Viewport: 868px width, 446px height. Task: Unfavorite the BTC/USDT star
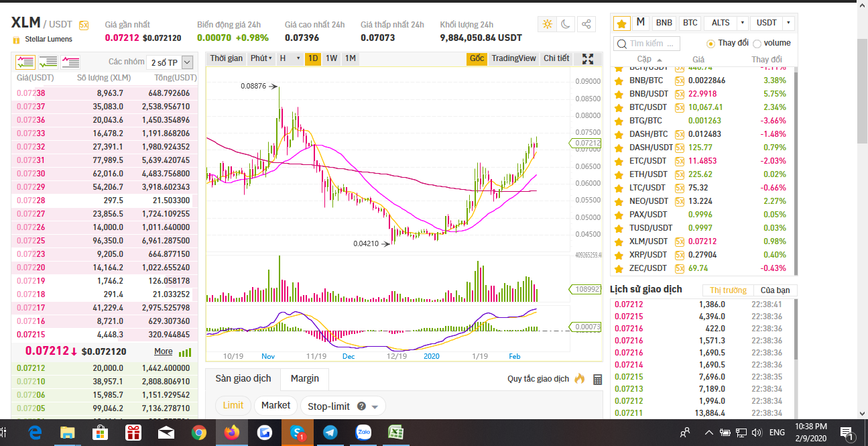[x=619, y=107]
